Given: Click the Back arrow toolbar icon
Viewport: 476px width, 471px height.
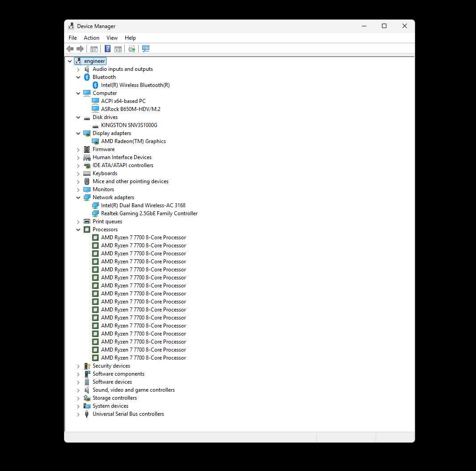Looking at the screenshot, I should coord(70,49).
